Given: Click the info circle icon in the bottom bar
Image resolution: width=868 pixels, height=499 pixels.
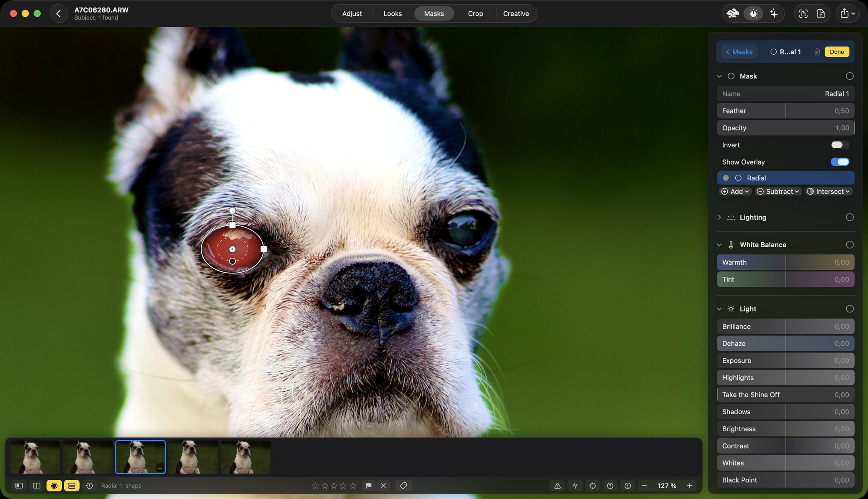Looking at the screenshot, I should 628,486.
